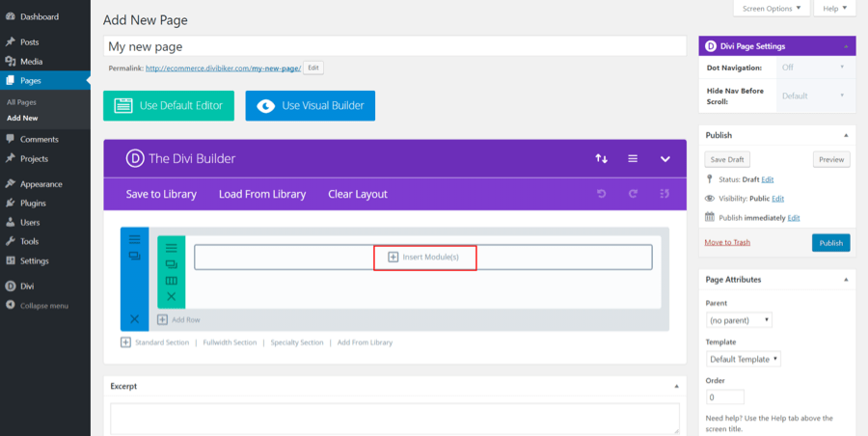Open the Parent page dropdown
Image resolution: width=868 pixels, height=436 pixels.
739,320
